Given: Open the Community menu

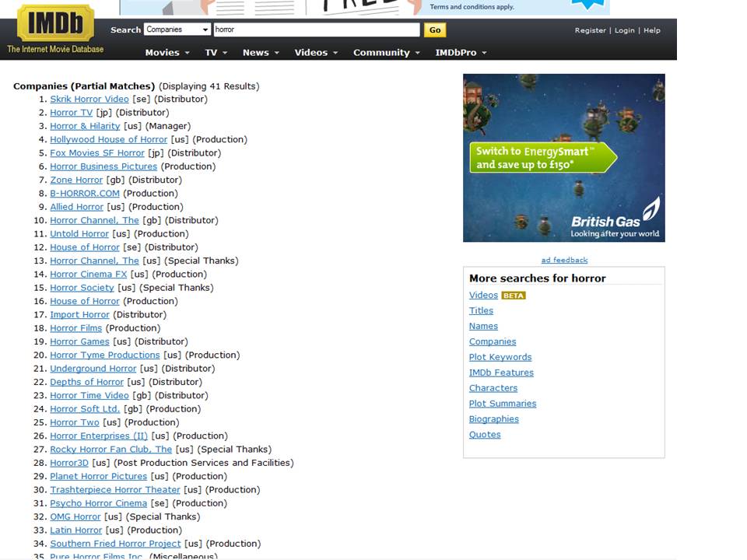Looking at the screenshot, I should coord(387,52).
